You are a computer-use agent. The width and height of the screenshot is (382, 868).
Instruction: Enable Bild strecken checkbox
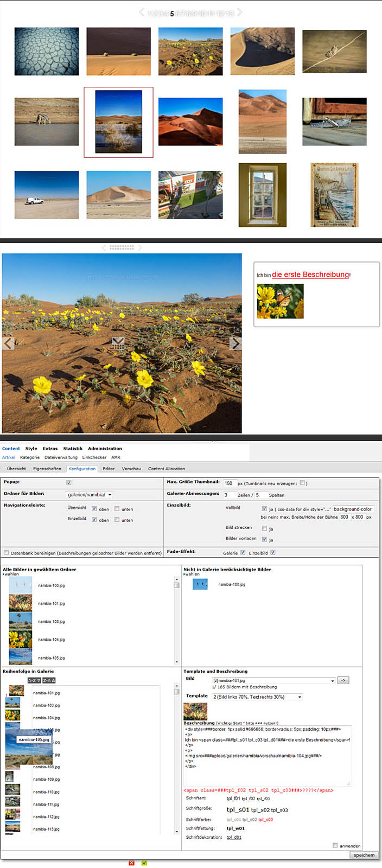pyautogui.click(x=264, y=528)
